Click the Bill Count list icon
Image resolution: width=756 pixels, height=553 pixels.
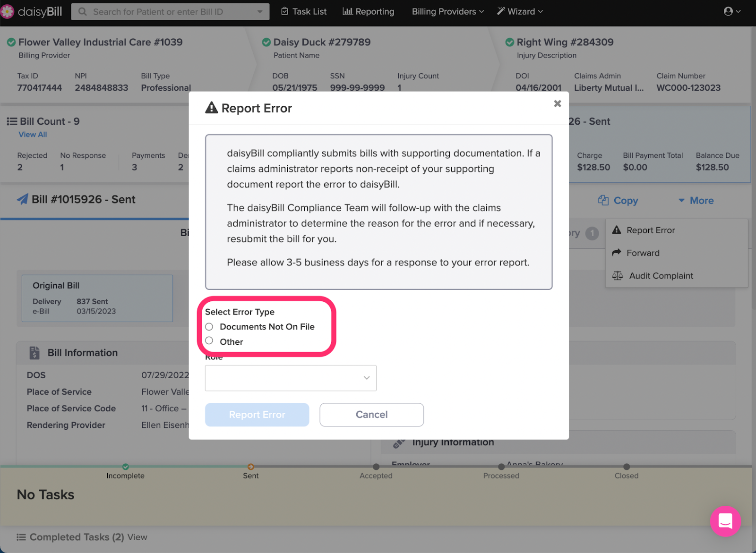12,121
